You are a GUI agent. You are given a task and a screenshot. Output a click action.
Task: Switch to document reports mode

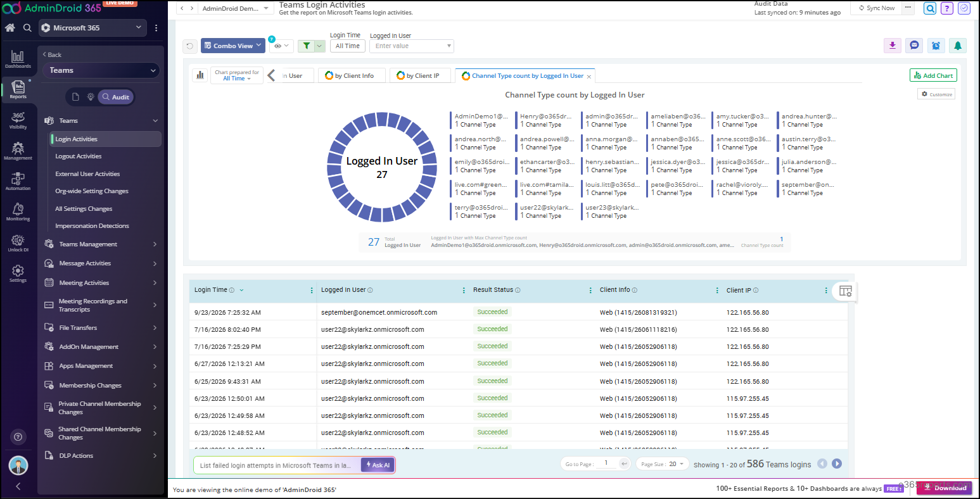coord(75,97)
